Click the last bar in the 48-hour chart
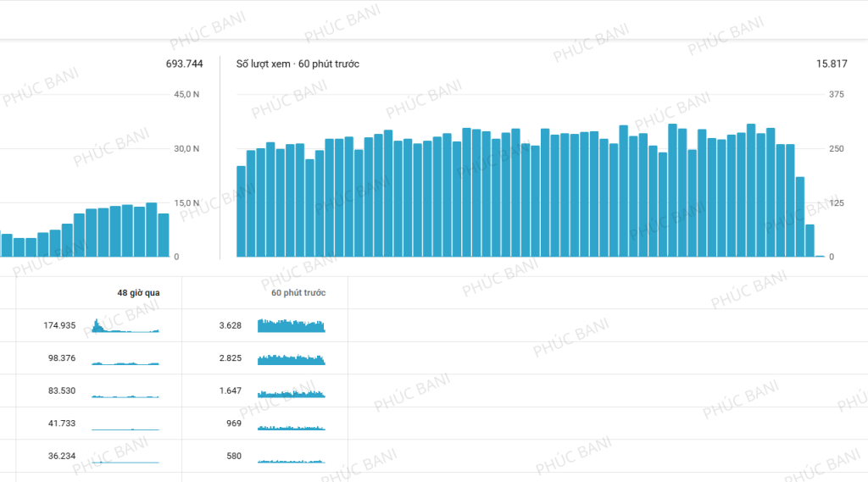 [x=164, y=235]
